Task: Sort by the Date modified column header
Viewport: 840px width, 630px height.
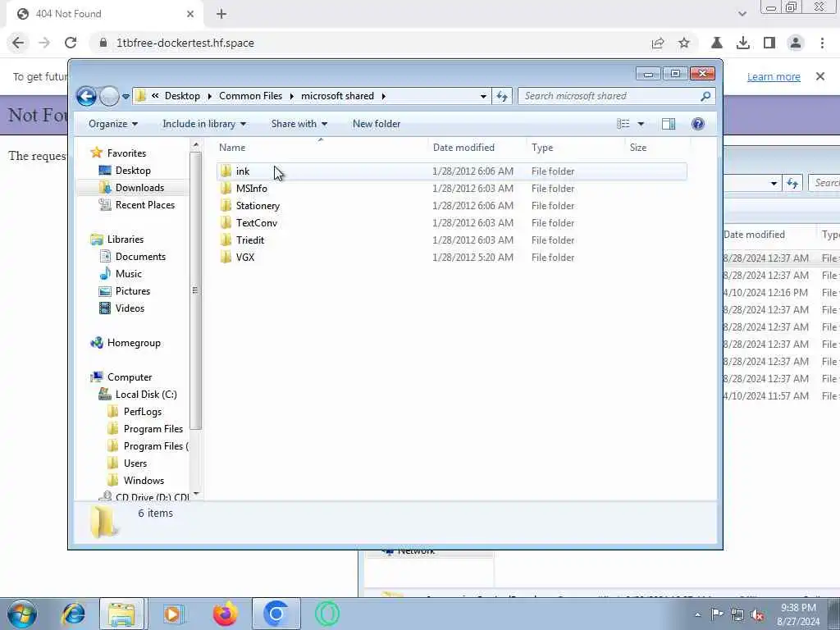Action: pyautogui.click(x=477, y=148)
